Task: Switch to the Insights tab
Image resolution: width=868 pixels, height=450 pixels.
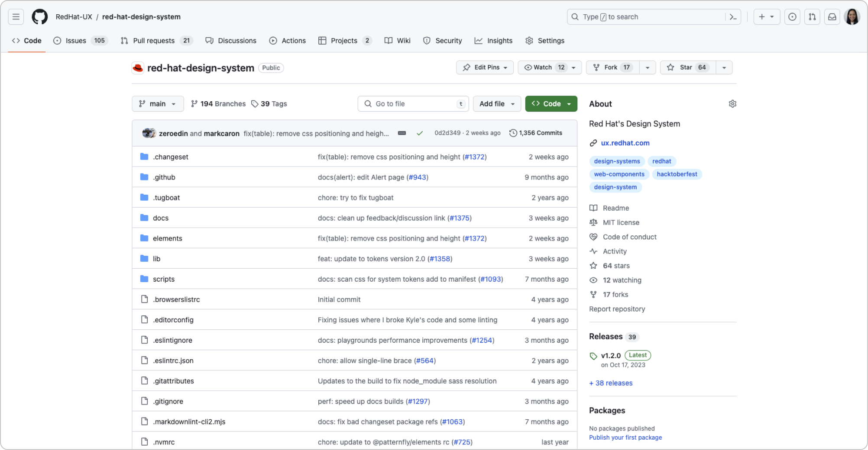Action: coord(493,40)
